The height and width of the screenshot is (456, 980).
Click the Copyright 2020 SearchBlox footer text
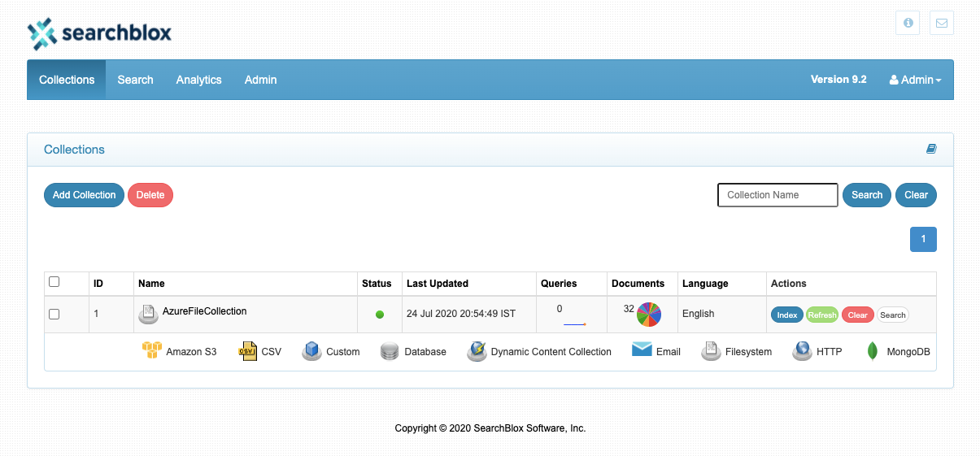[x=490, y=428]
